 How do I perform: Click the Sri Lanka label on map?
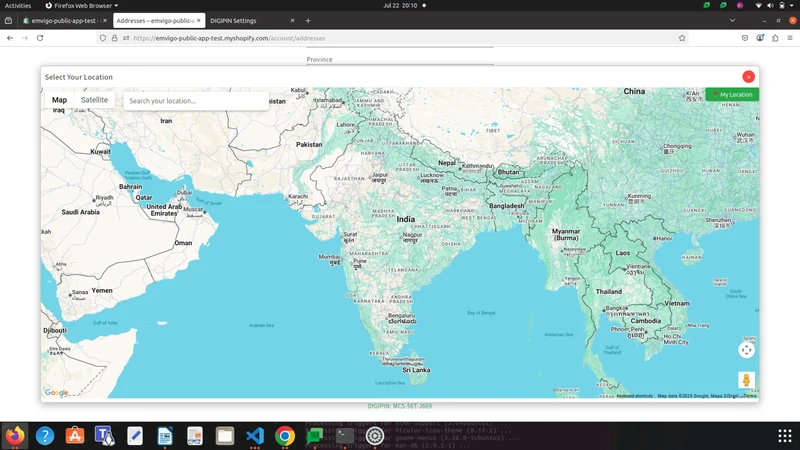(416, 370)
